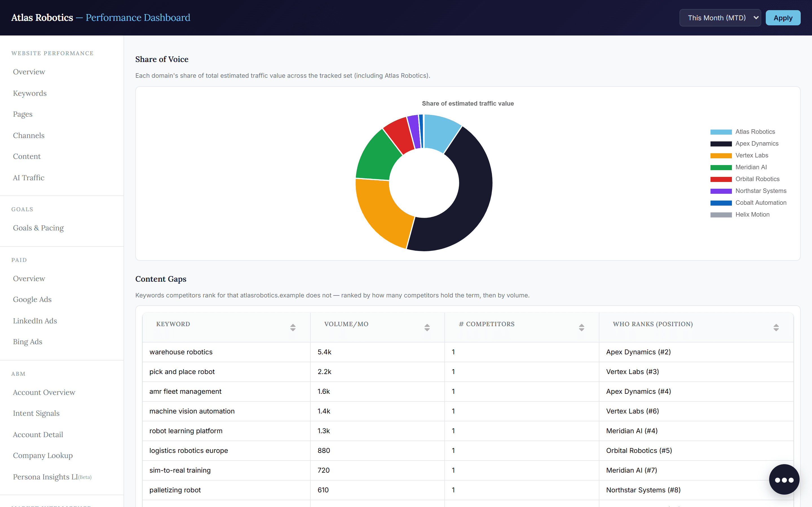Screen dimensions: 812x507
Task: Sort table by Volume/Mo column arrows
Action: 427,328
